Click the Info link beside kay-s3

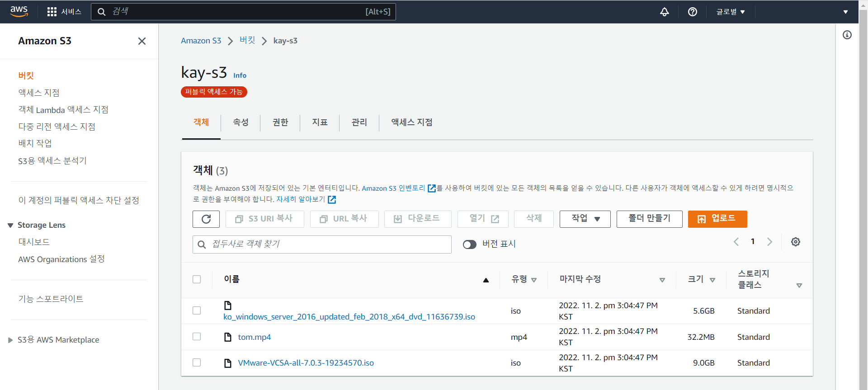pos(240,75)
